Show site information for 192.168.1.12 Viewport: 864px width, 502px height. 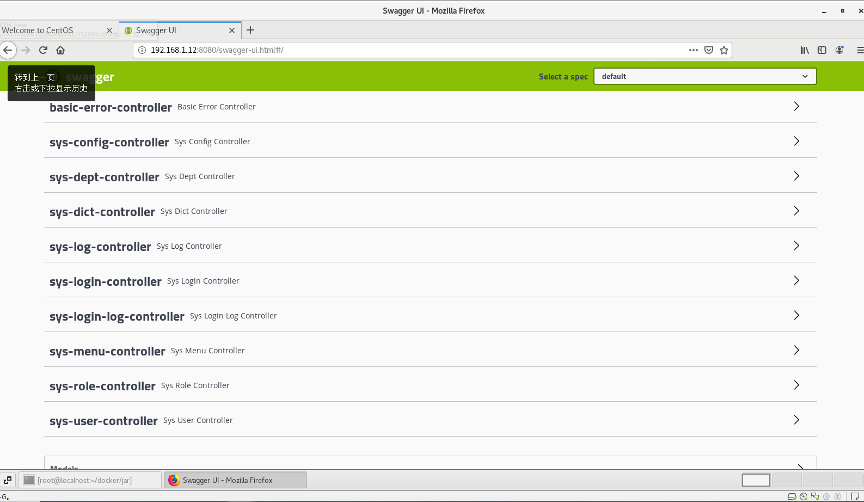[142, 50]
